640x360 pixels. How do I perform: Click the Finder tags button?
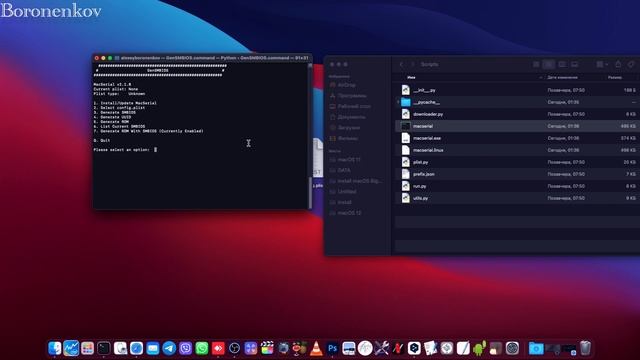631,64
